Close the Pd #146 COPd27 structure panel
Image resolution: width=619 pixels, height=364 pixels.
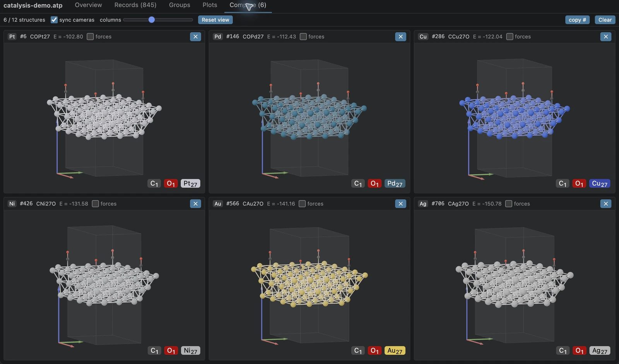[x=400, y=37]
